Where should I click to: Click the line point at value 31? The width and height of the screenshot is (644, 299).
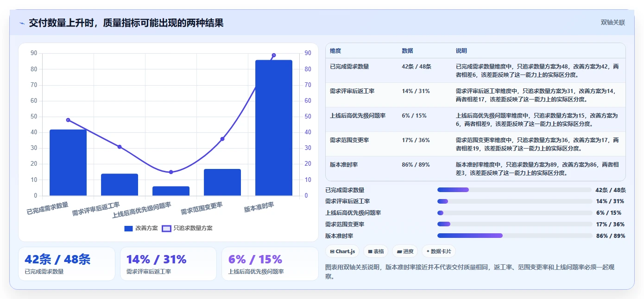[120, 147]
